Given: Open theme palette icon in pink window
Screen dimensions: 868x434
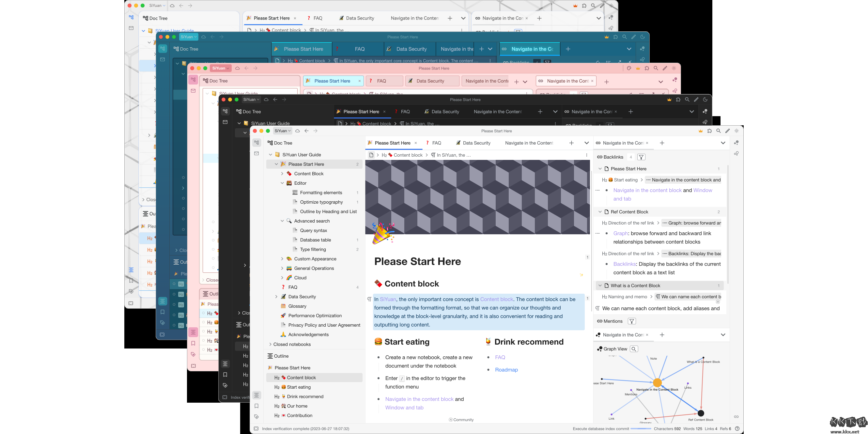Looking at the screenshot, I should [x=629, y=69].
